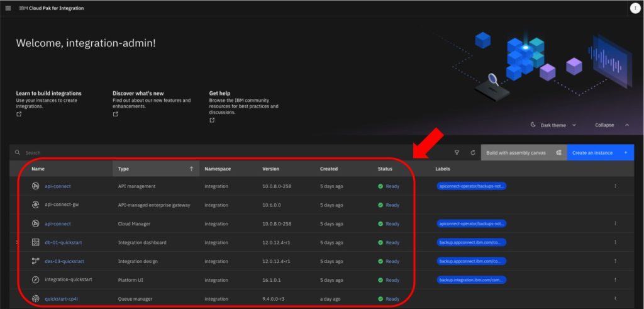Click the 'Queue manager' type cell

tap(135, 299)
